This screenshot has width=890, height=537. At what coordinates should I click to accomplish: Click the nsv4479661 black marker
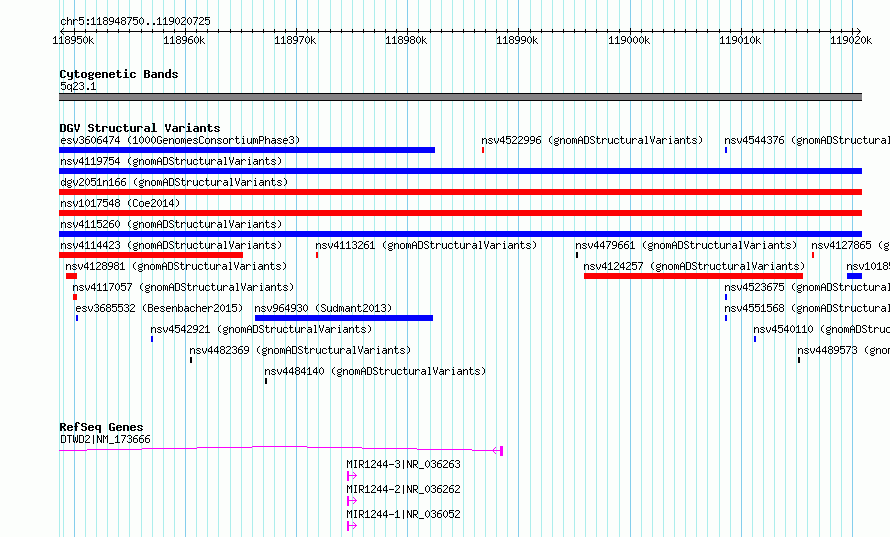(x=577, y=255)
